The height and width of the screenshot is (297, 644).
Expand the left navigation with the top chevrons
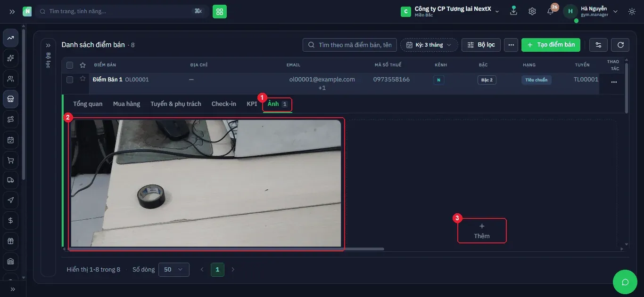(12, 11)
